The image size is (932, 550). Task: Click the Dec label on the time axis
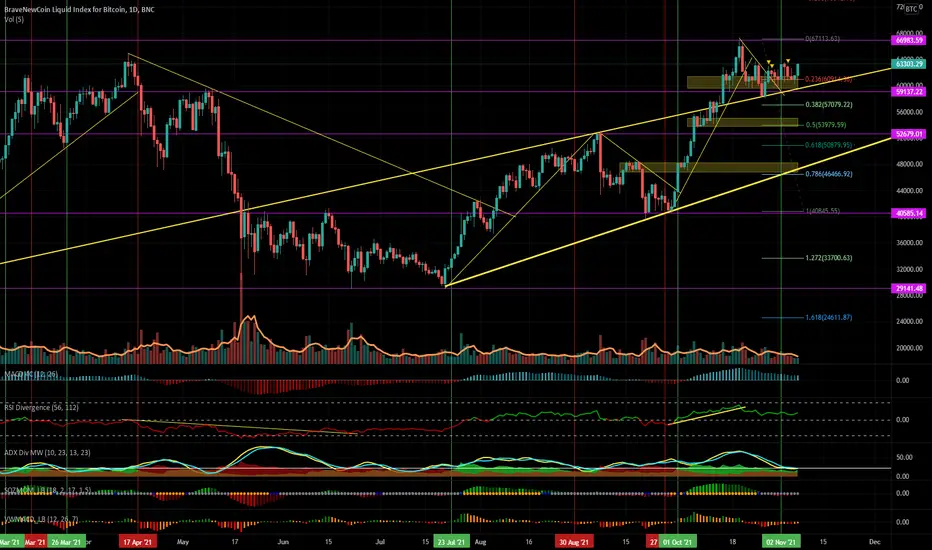[874, 542]
